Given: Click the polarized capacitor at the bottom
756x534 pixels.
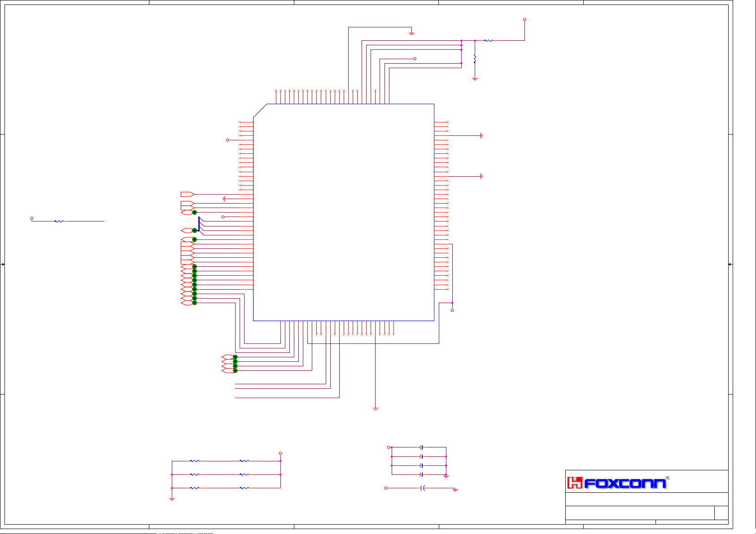Looking at the screenshot, I should coord(422,488).
